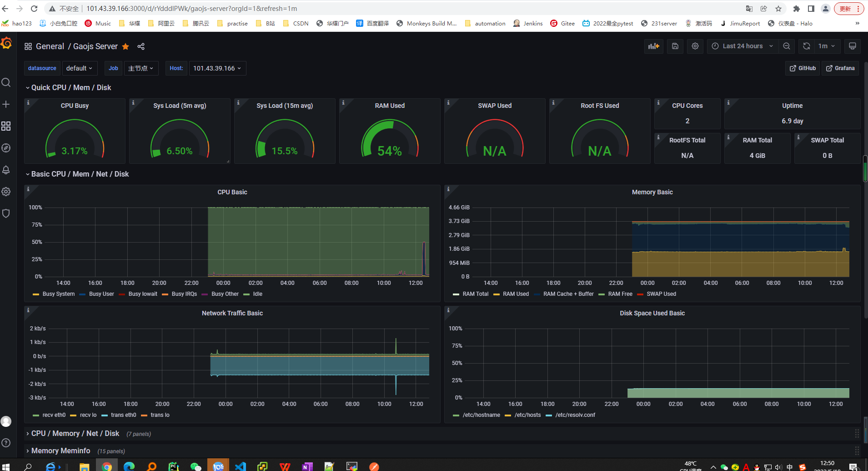Open the Host 101.43.39.166 dropdown
The height and width of the screenshot is (471, 868).
217,68
